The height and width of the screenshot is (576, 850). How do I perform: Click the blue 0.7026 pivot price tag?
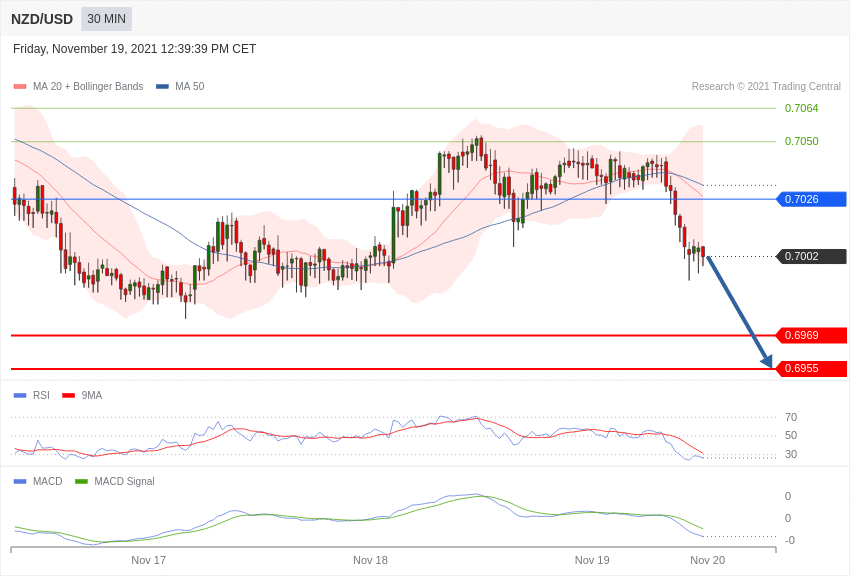[812, 199]
